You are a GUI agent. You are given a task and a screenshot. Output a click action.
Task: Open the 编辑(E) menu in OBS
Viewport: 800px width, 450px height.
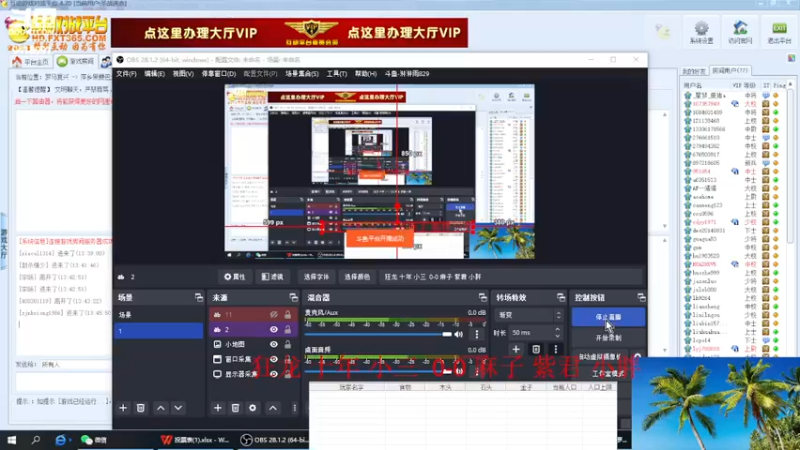coord(154,74)
